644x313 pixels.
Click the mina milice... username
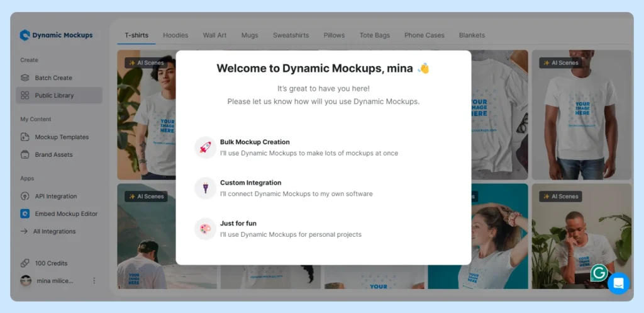pos(55,281)
